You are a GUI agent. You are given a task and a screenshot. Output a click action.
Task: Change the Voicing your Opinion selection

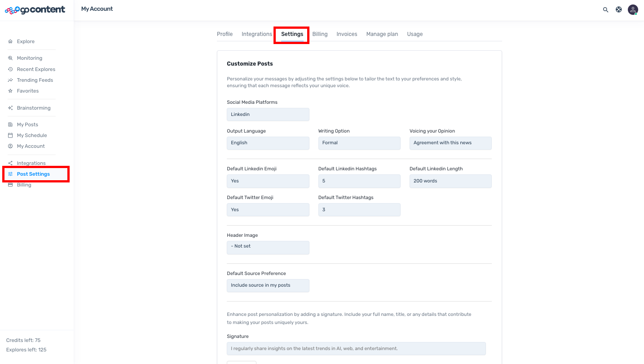[450, 143]
